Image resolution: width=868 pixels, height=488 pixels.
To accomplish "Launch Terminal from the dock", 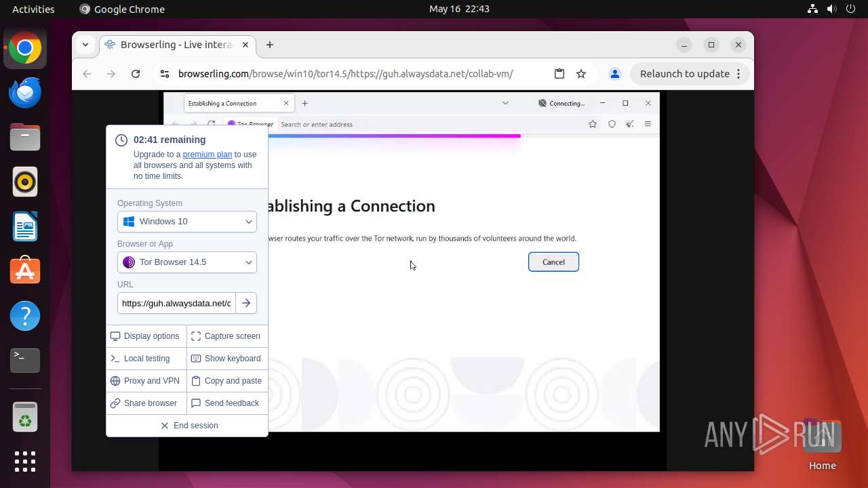I will [x=25, y=361].
